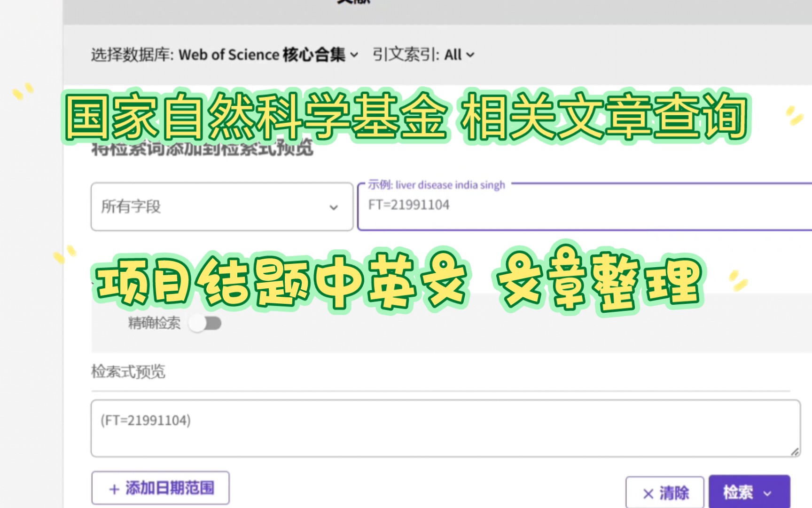Viewport: 812px width, 508px height.
Task: Click the X icon in the 清除 button
Action: (648, 493)
